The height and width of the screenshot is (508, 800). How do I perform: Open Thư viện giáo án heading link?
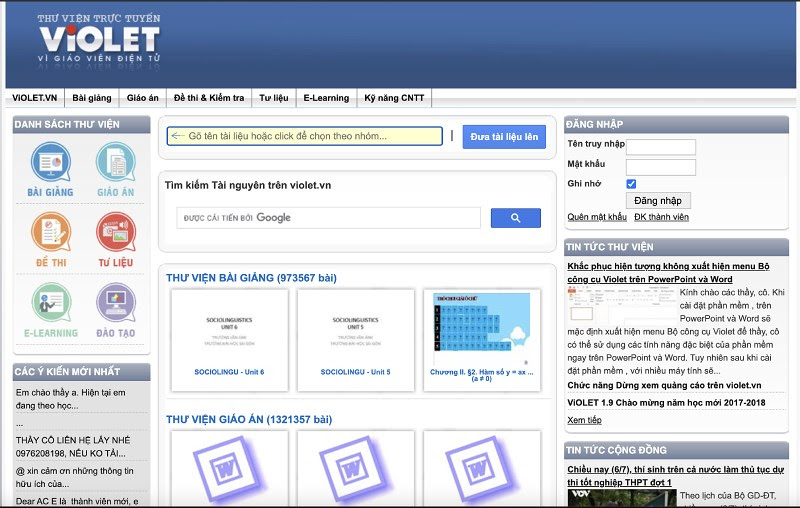(249, 419)
